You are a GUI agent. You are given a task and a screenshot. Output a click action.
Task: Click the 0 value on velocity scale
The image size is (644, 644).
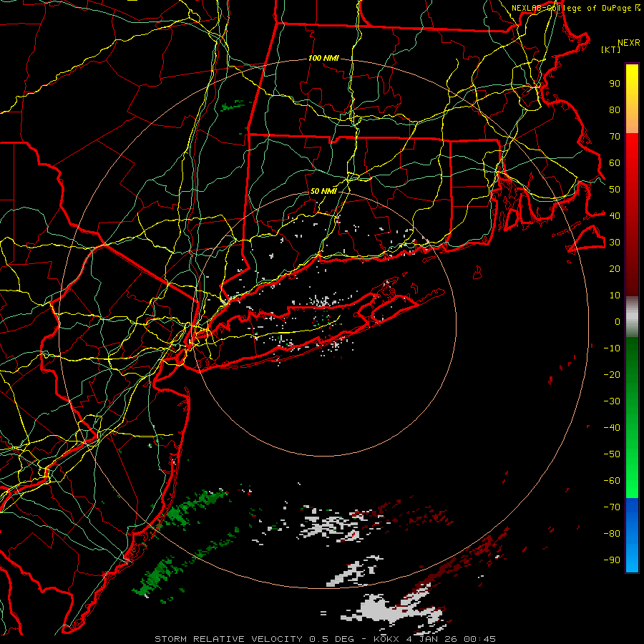[x=618, y=322]
